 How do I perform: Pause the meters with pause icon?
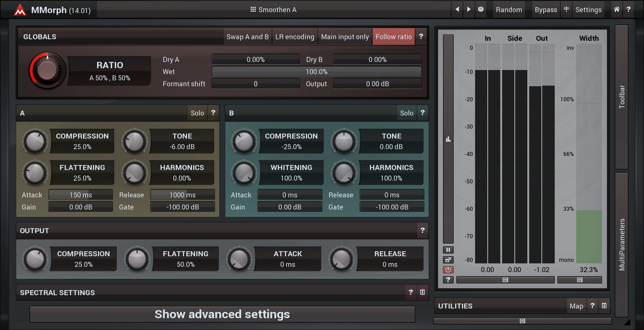coord(448,250)
